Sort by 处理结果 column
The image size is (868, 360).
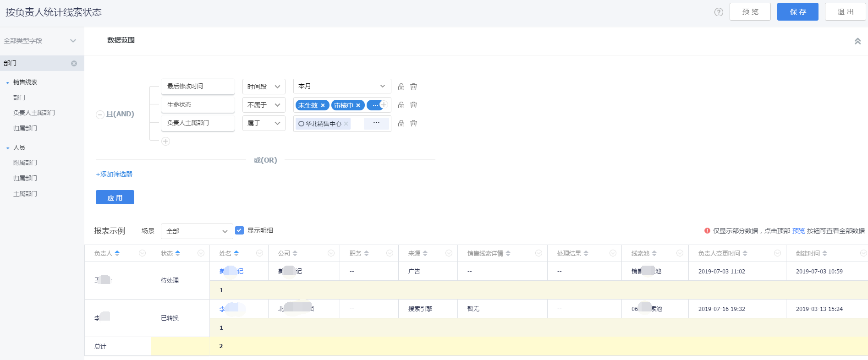tap(586, 253)
